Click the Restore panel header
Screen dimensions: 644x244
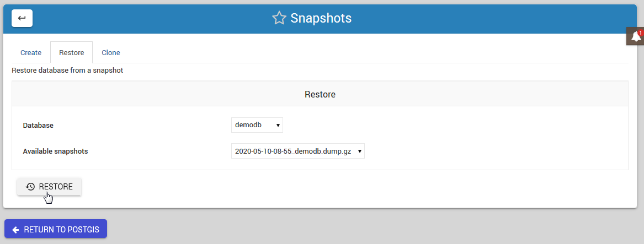pos(320,95)
